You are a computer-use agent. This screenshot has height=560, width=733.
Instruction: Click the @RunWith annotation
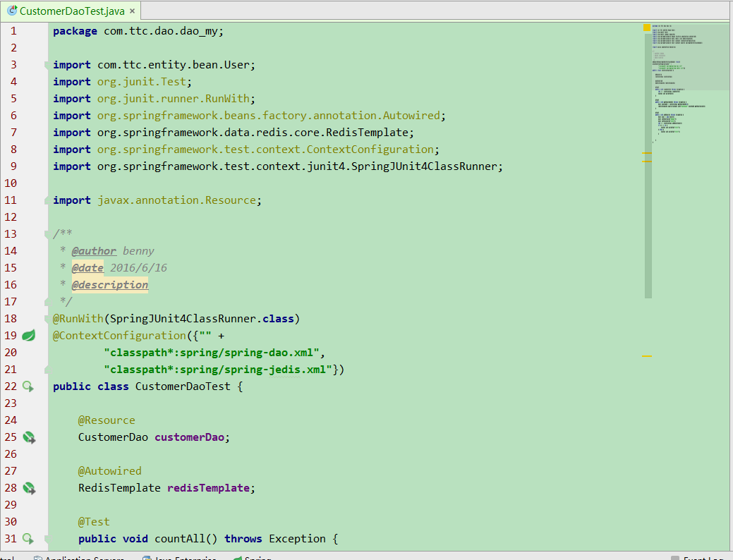78,319
